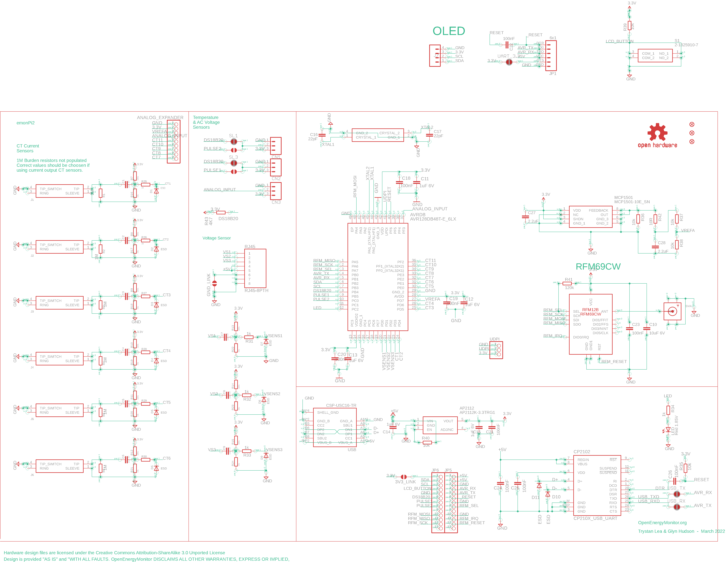Select the CN1 terminal connector
This screenshot has width=728, height=562.
[276, 146]
